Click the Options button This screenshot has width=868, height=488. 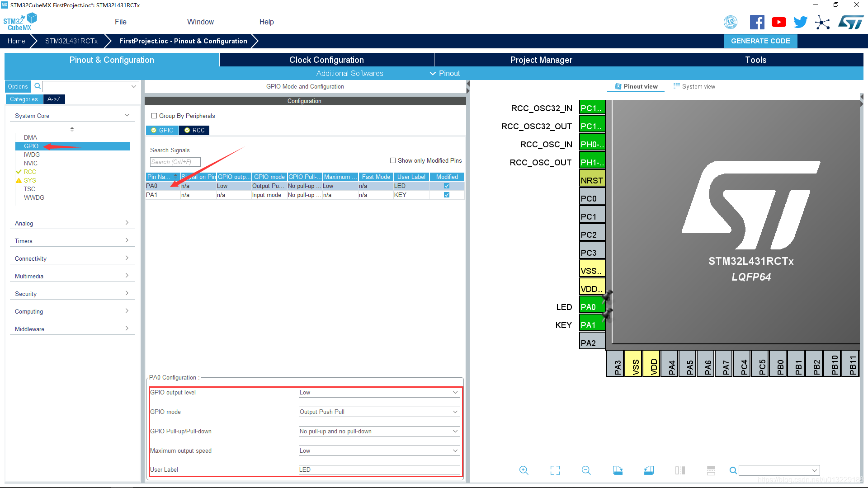(x=18, y=86)
